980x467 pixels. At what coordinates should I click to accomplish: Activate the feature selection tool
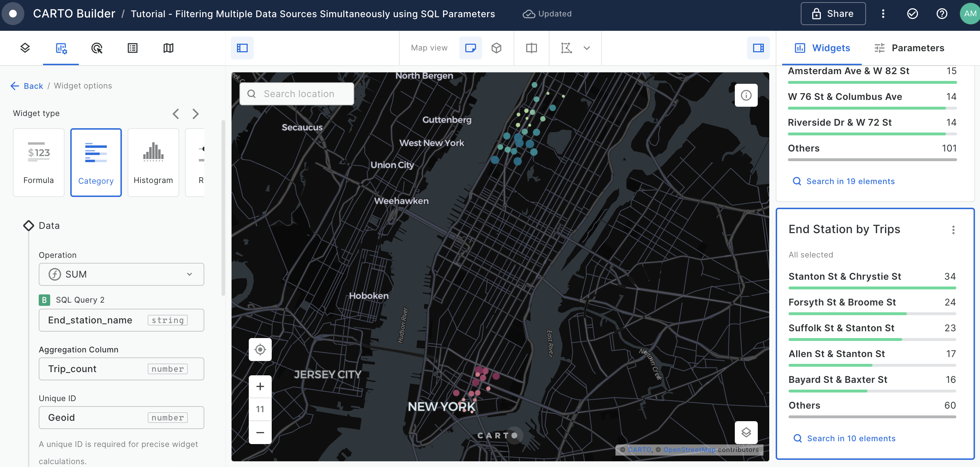coord(566,48)
